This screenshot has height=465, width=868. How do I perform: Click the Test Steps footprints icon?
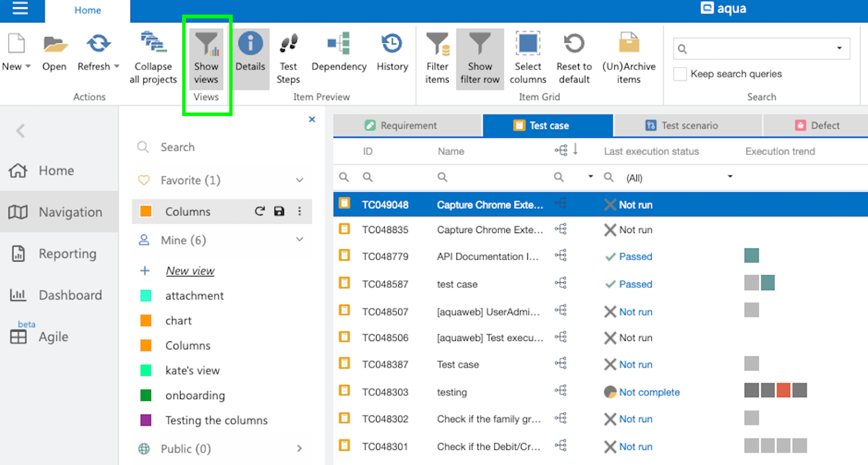coord(288,44)
